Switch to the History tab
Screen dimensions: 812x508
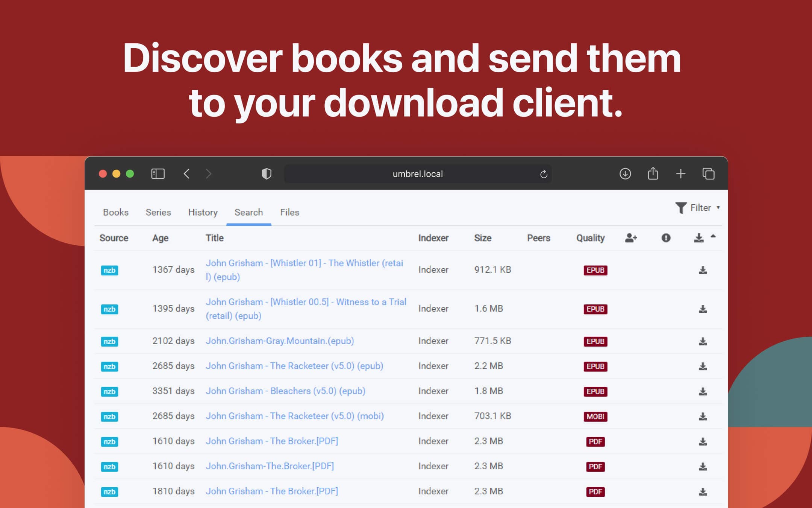tap(202, 213)
